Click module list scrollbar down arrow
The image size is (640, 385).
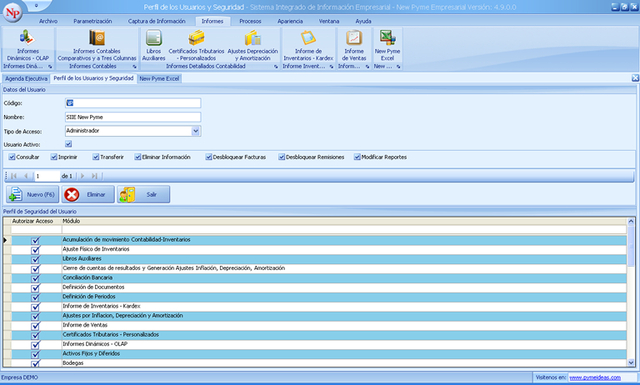pyautogui.click(x=631, y=363)
